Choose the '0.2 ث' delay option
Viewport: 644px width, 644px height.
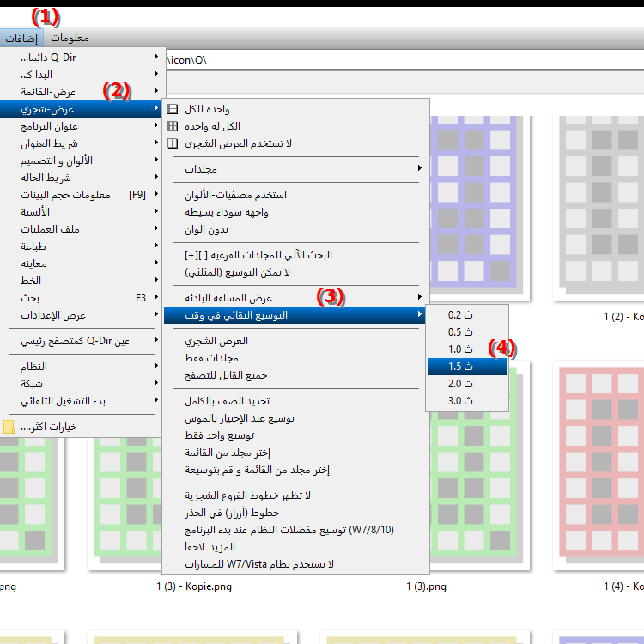467,315
